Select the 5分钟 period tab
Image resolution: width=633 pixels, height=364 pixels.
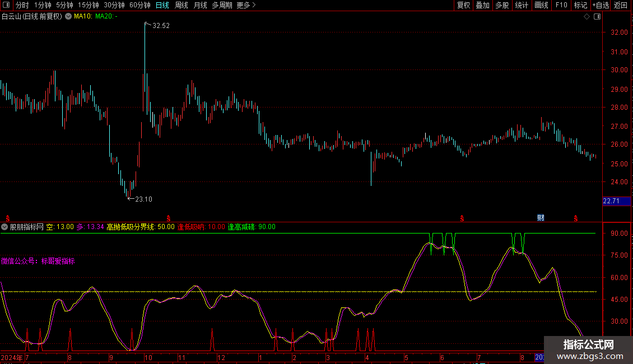tap(64, 5)
